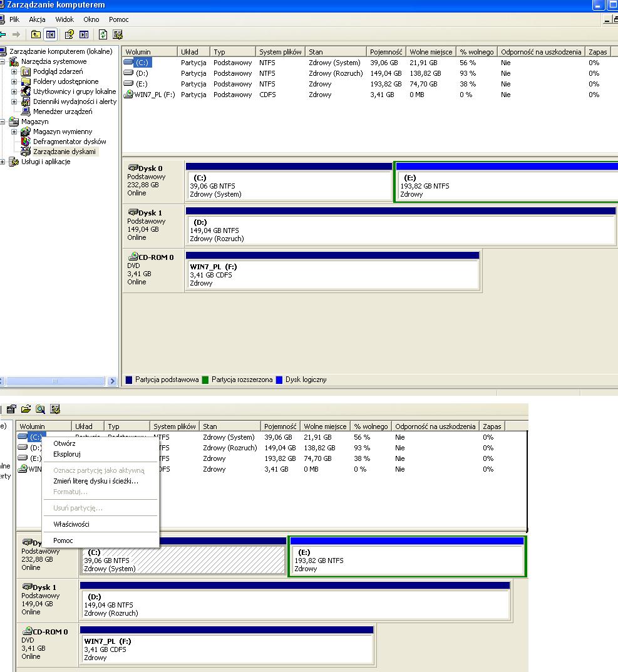Image resolution: width=618 pixels, height=672 pixels.
Task: Expand the Magazyn wymienny node
Action: coord(14,132)
